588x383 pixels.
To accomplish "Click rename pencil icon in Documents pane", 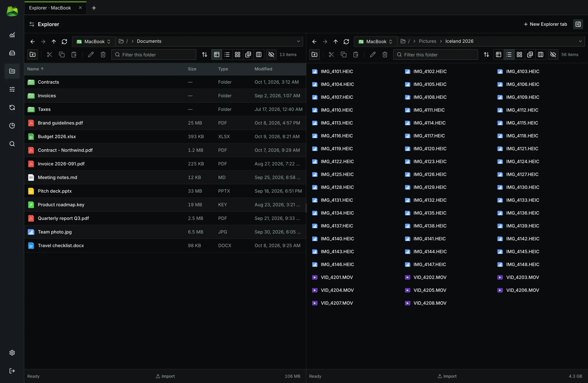I will [91, 55].
